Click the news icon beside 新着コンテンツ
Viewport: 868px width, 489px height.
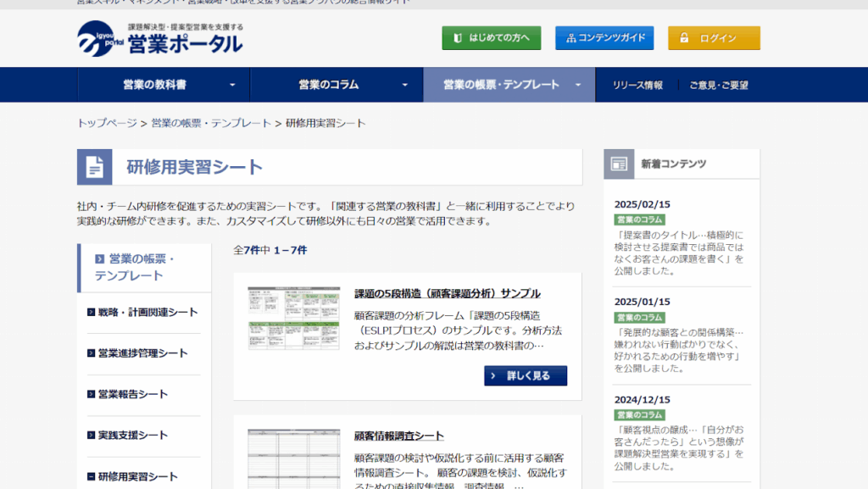coord(619,164)
